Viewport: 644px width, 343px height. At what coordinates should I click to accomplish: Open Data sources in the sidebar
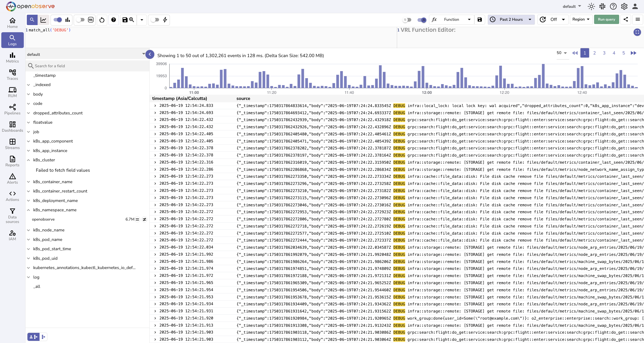[12, 216]
